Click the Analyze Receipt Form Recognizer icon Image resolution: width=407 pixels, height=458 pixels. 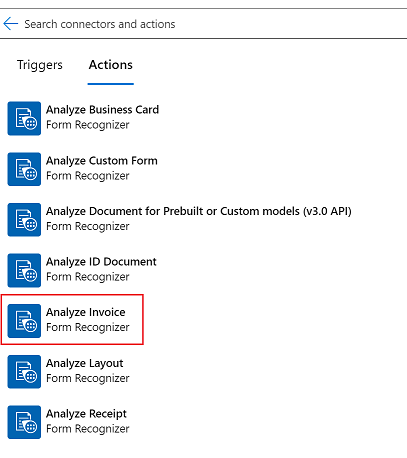click(24, 422)
